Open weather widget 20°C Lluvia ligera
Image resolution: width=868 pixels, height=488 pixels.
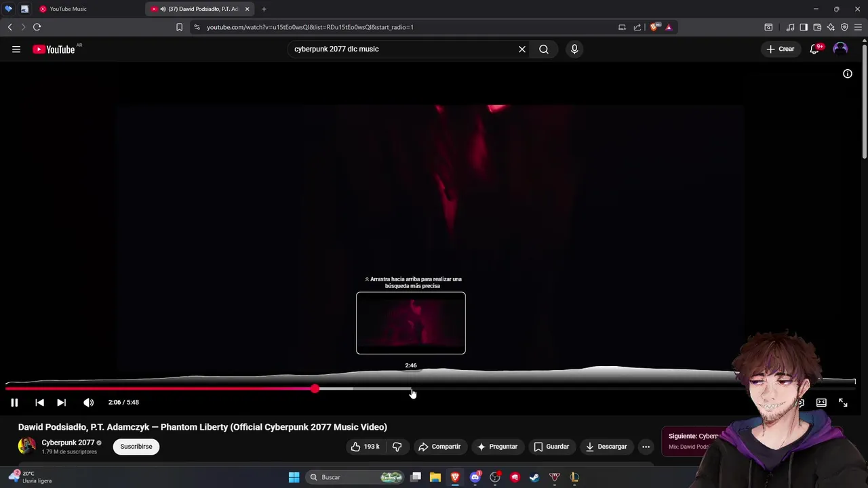coord(30,477)
